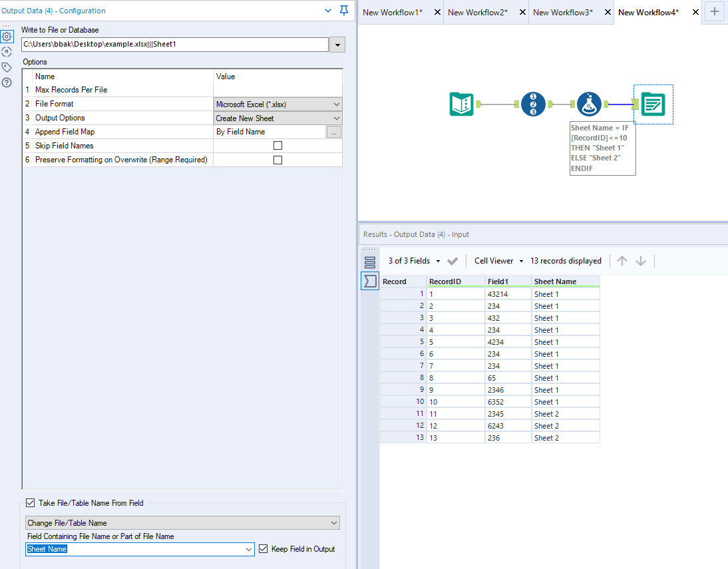
Task: Open Help from the sidebar question mark icon
Action: tap(8, 83)
